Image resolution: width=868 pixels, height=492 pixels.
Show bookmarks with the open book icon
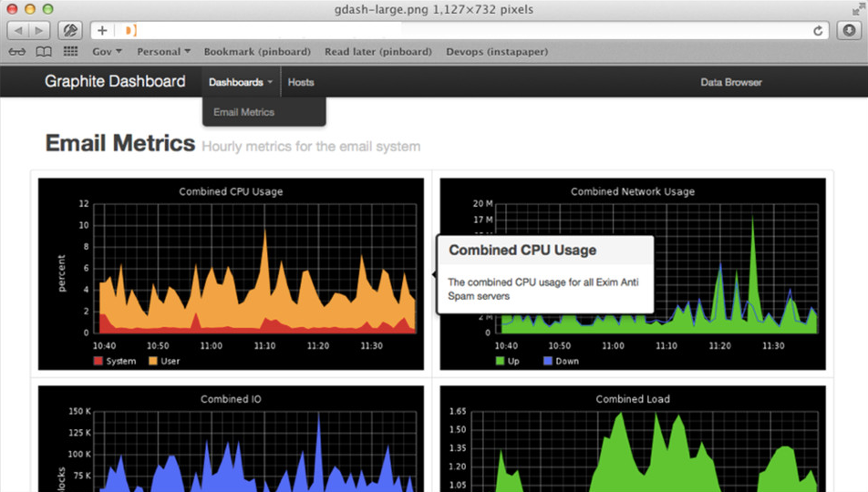(44, 52)
